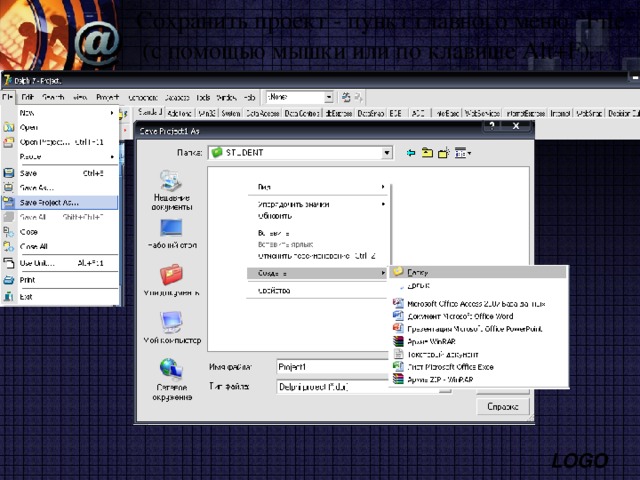Click the Help (Справка) button
640x480 pixels.
[502, 407]
